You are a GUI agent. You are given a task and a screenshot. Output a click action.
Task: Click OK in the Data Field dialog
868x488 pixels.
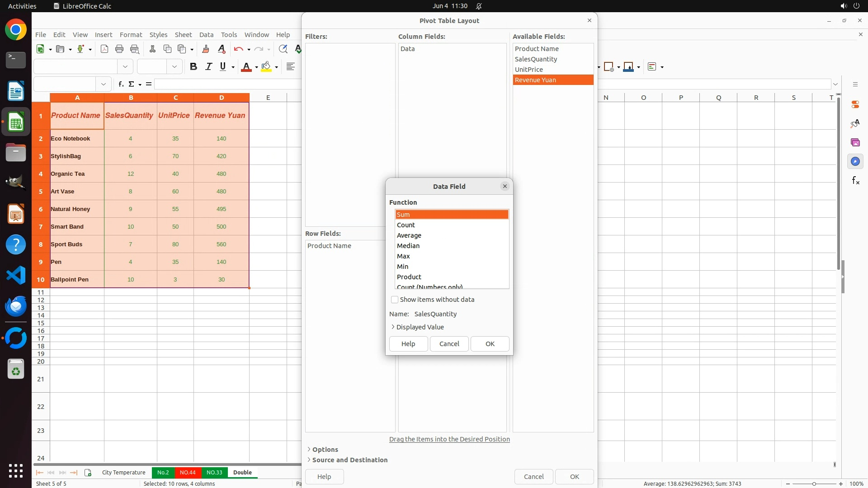click(490, 344)
